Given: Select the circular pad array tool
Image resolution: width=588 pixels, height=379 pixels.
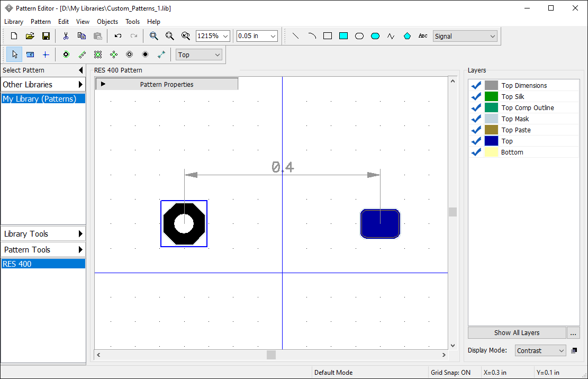Looking at the screenshot, I should 114,55.
